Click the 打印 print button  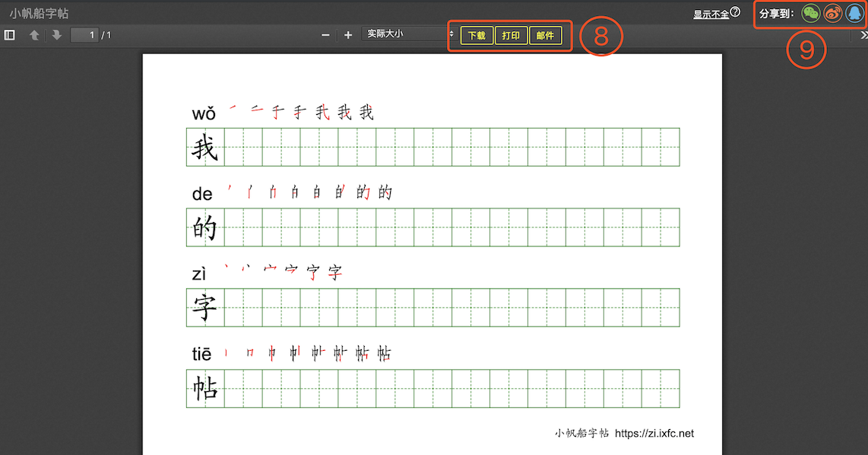tap(511, 36)
